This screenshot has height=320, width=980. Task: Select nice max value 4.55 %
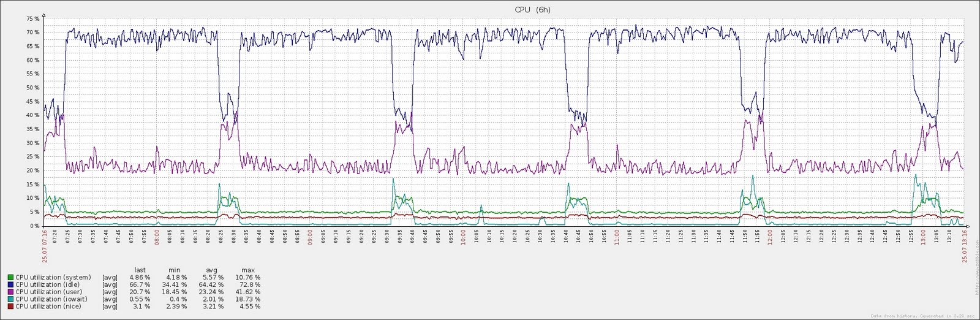click(250, 307)
